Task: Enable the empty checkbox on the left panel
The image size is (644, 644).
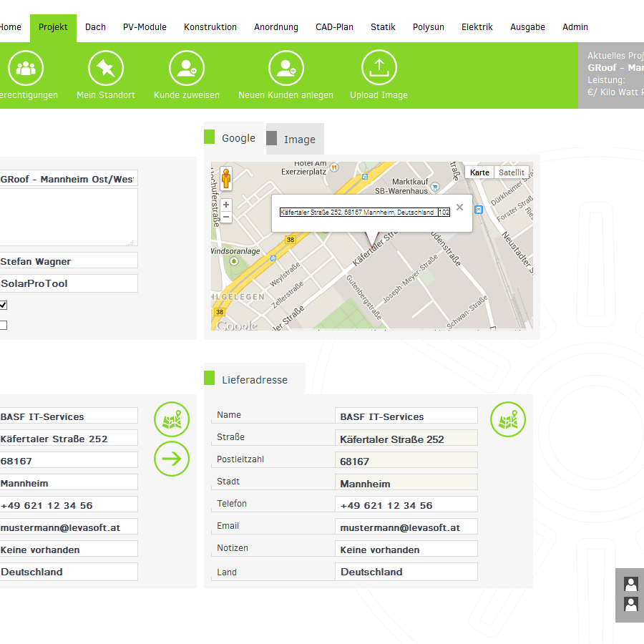Action: click(x=3, y=325)
